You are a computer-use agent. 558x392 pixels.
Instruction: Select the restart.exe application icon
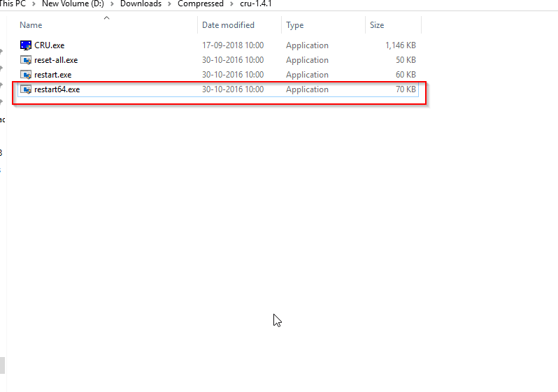pos(26,75)
